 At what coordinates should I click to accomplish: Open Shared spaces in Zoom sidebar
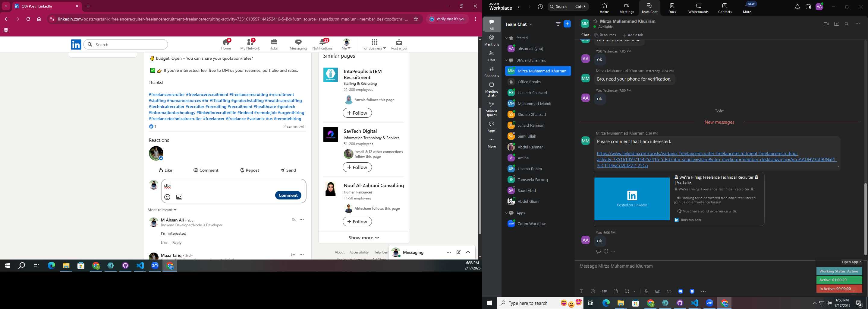tap(492, 109)
